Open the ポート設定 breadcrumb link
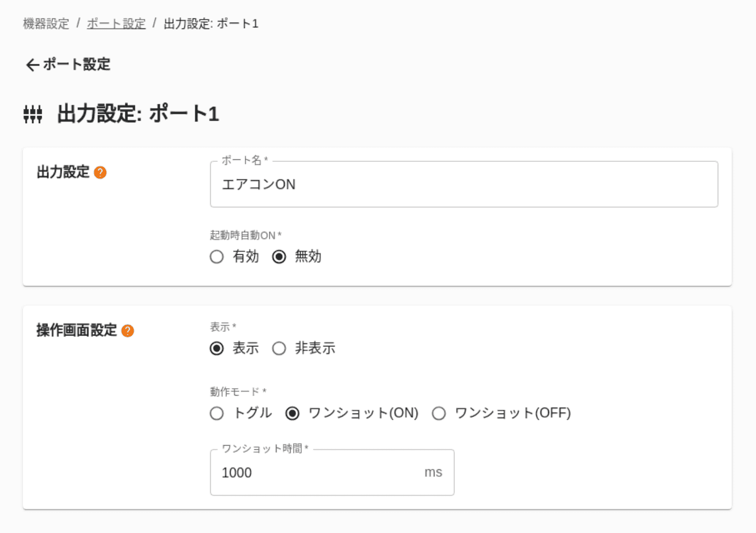The image size is (756, 533). pos(116,24)
